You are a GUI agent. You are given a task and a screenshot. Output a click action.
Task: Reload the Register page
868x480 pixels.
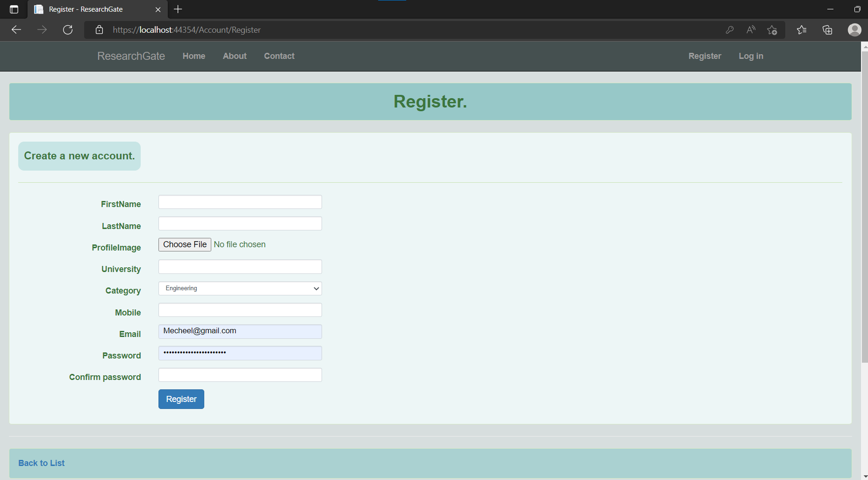[x=68, y=29]
